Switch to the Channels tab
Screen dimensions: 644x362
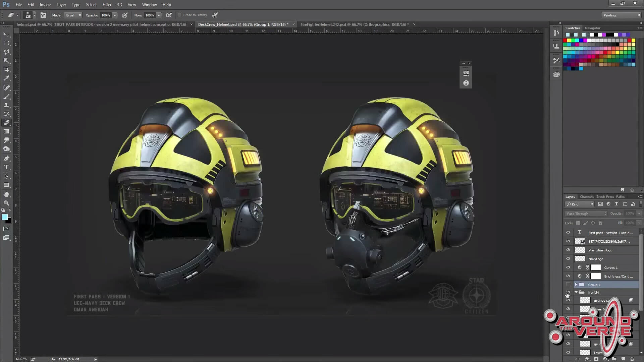[x=586, y=197]
